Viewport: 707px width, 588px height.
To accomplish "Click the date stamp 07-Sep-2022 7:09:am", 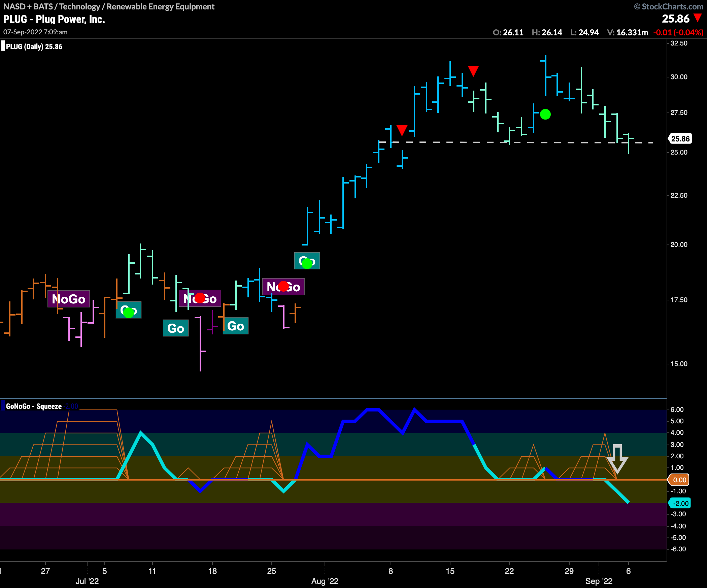I will [35, 32].
